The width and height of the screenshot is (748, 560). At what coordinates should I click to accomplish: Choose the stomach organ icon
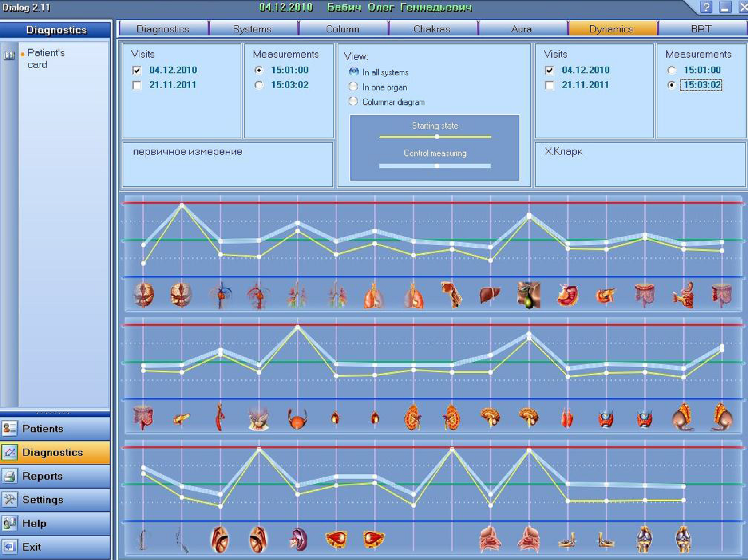pyautogui.click(x=568, y=296)
